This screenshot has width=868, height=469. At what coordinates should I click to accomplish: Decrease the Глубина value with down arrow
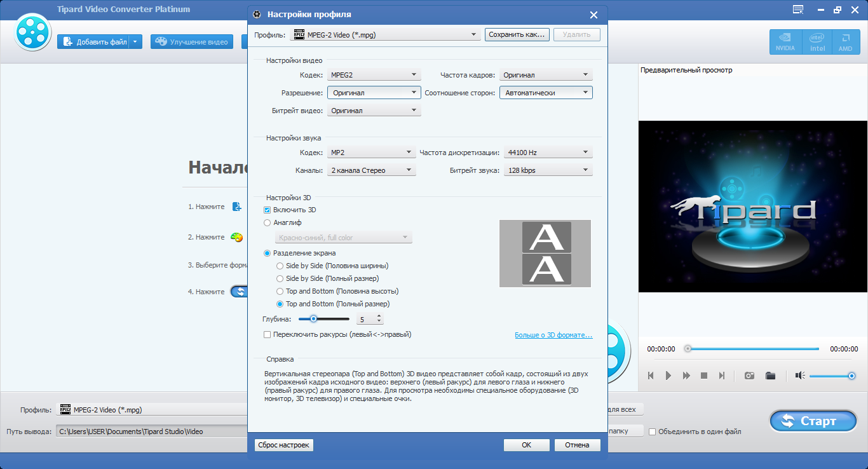click(379, 322)
